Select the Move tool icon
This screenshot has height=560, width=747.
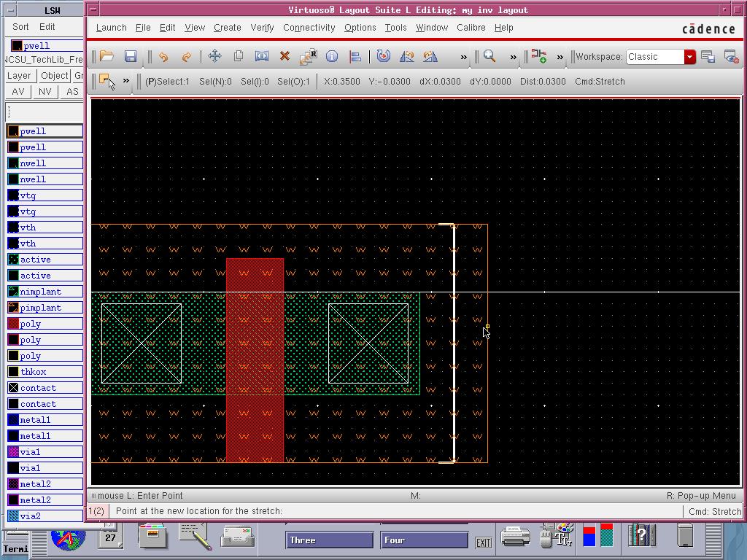point(215,56)
